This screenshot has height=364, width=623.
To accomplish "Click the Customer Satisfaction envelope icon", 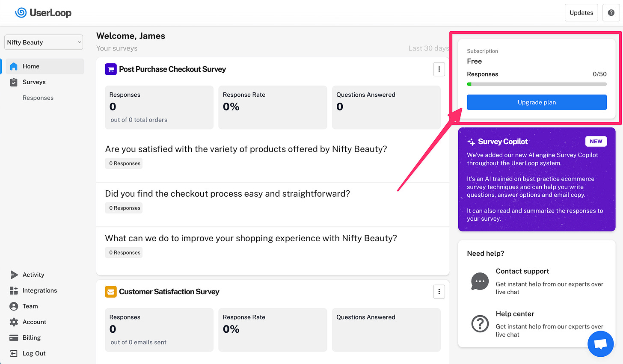I will tap(111, 292).
